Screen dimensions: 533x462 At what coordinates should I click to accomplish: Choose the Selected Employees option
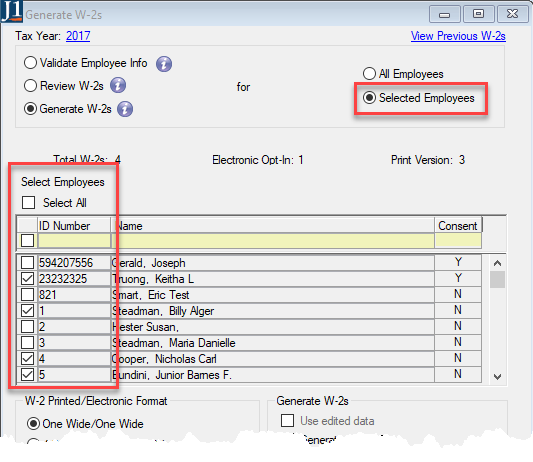(369, 98)
